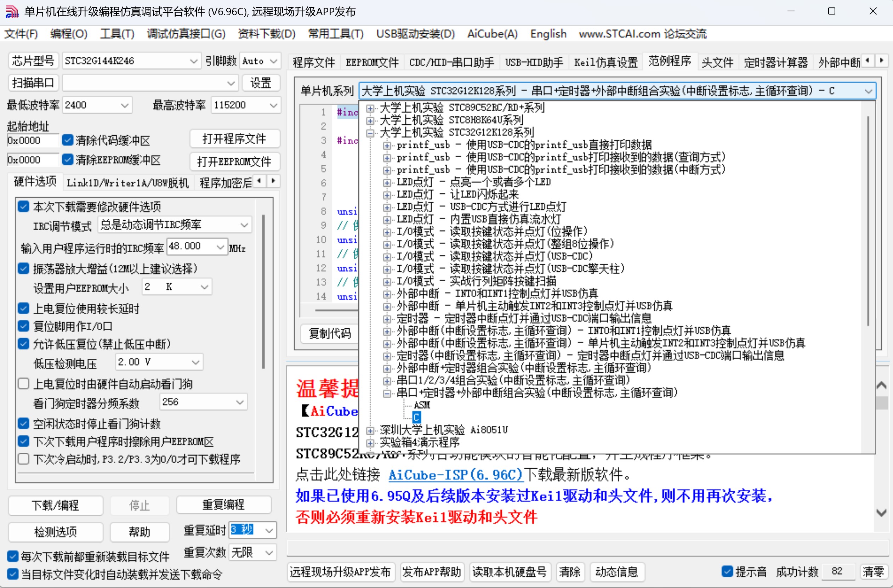Expand the 实验箱4演示程序 tree node

point(370,443)
